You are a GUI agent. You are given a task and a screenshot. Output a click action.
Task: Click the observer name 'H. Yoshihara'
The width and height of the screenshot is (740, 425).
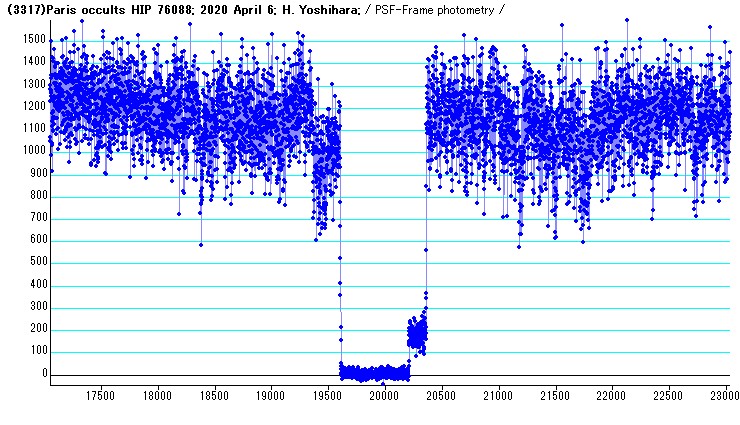pos(321,10)
